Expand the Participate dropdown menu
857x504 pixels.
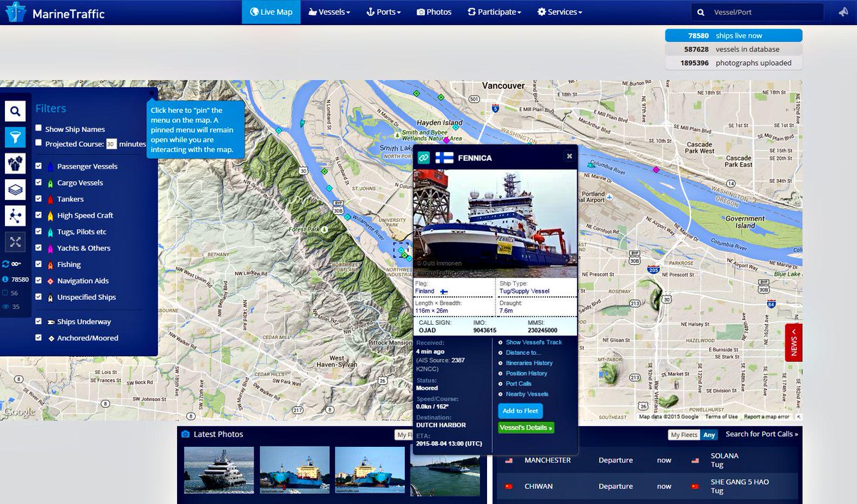click(x=494, y=12)
